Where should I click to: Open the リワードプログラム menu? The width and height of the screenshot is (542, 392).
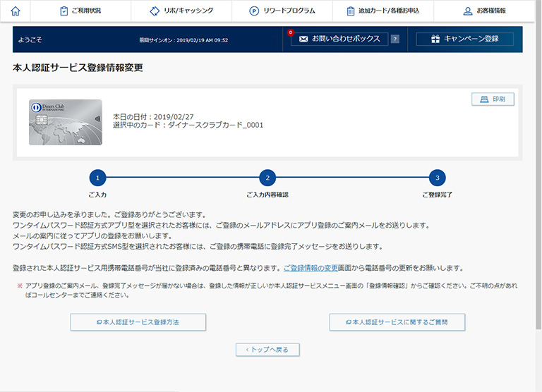[x=282, y=11]
